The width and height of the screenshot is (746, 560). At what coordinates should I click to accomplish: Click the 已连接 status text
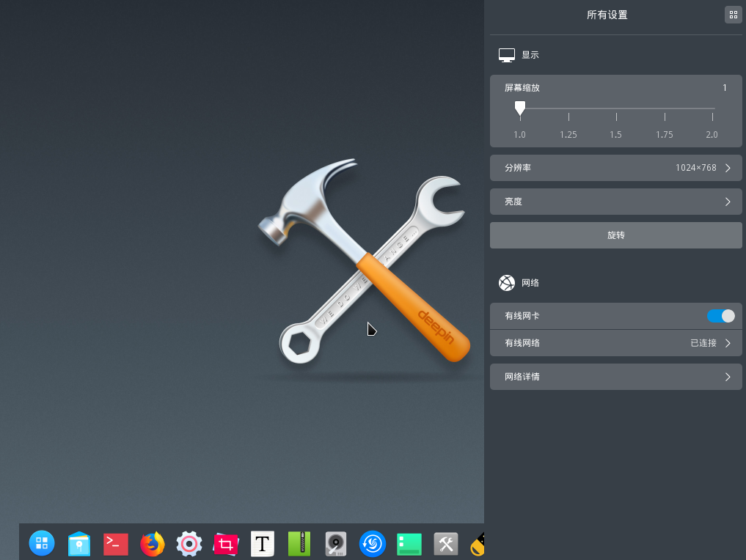[703, 343]
